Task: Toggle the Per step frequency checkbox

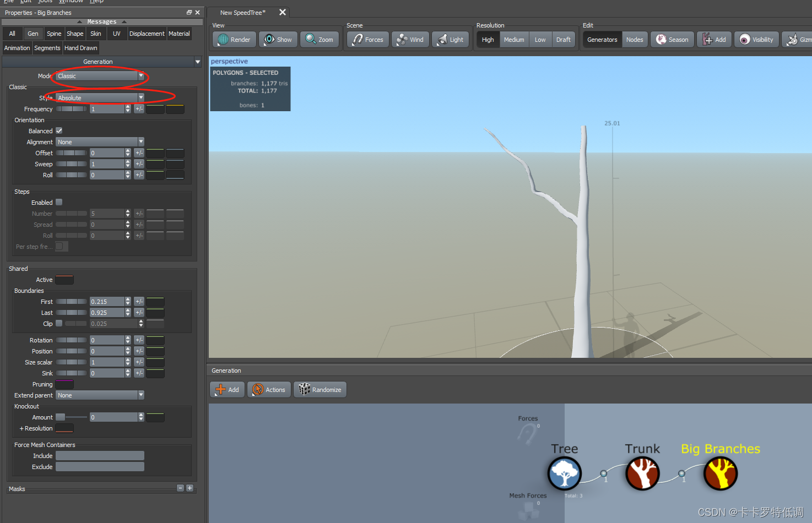Action: pyautogui.click(x=59, y=246)
